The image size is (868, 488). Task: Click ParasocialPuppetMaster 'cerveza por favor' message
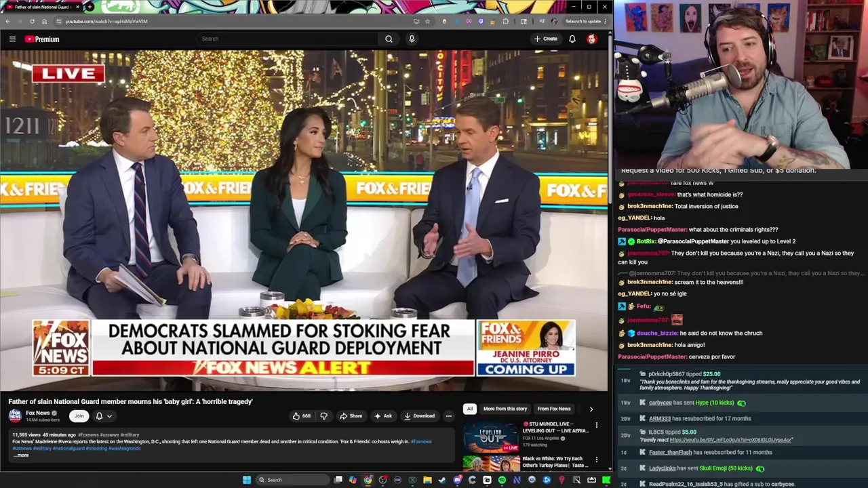pyautogui.click(x=677, y=357)
